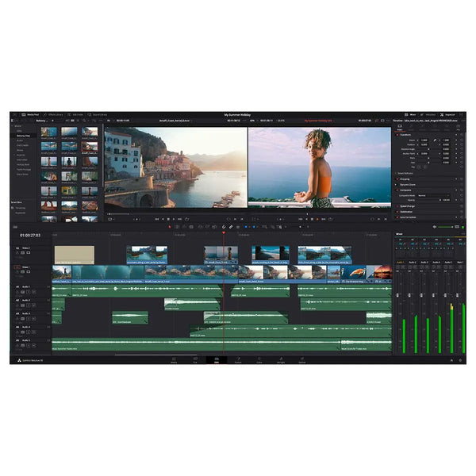Screen dimensions: 476x476
Task: Open the source clip name dropdown
Action: pos(176,121)
